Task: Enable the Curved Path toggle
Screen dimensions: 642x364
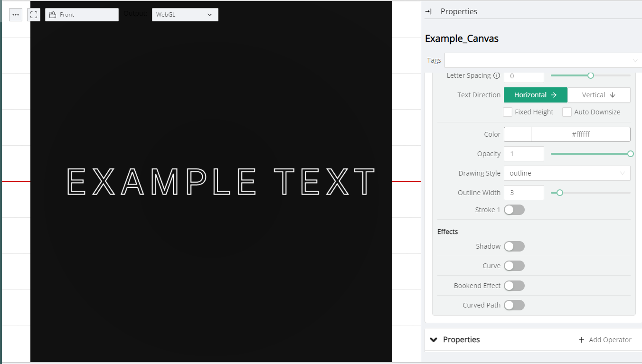Action: (x=514, y=305)
